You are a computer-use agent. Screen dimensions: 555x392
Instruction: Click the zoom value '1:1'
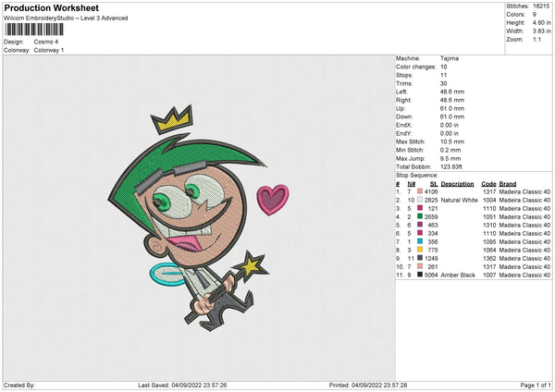tap(536, 39)
